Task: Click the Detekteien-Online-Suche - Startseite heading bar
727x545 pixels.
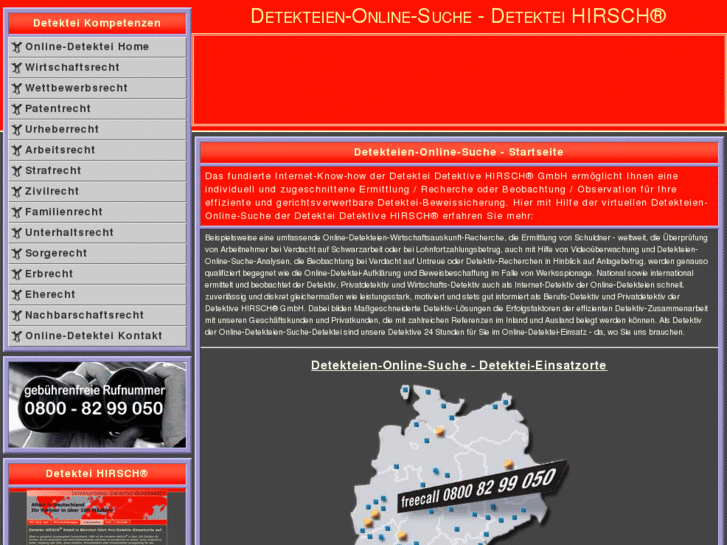Action: point(459,153)
